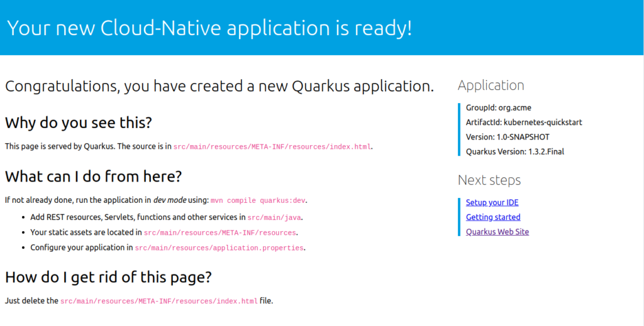
Task: Click the 'How do I get rid of this page?' heading
Action: point(108,278)
